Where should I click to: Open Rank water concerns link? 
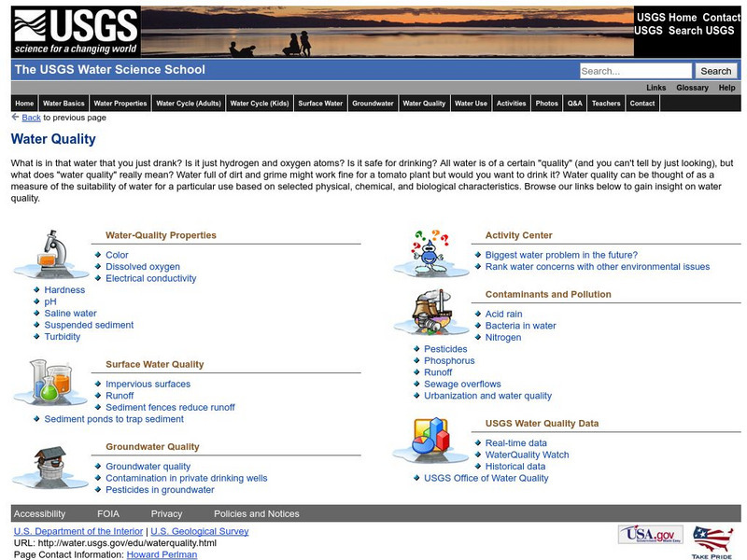(x=598, y=267)
